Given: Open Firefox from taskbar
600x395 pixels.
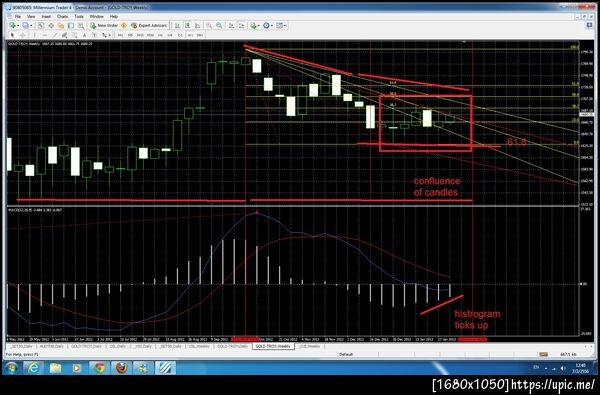Looking at the screenshot, I should click(x=121, y=368).
